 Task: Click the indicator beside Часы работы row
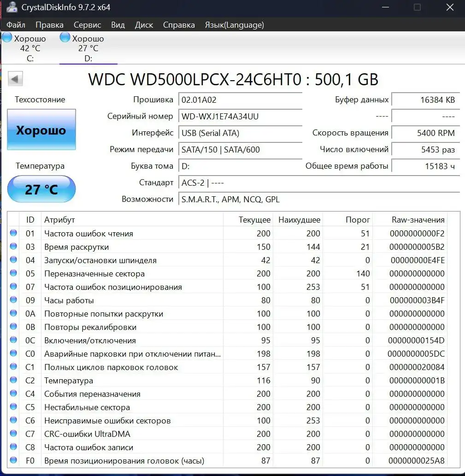tap(13, 300)
